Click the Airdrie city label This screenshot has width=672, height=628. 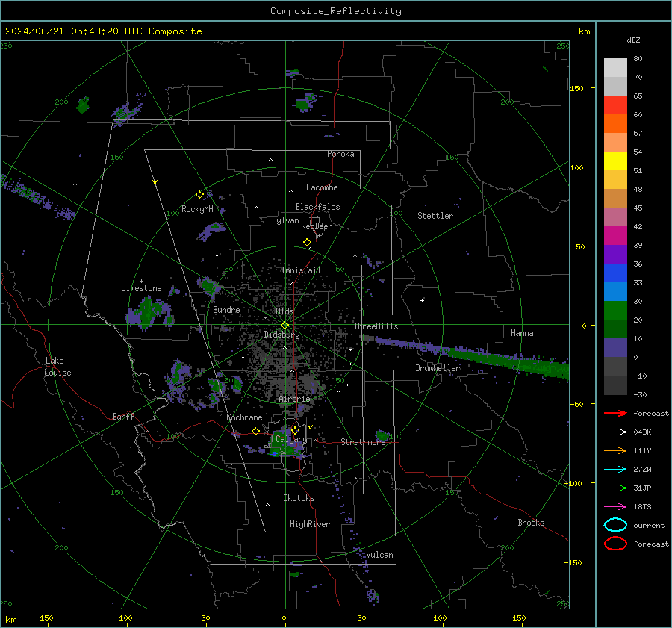pyautogui.click(x=294, y=399)
